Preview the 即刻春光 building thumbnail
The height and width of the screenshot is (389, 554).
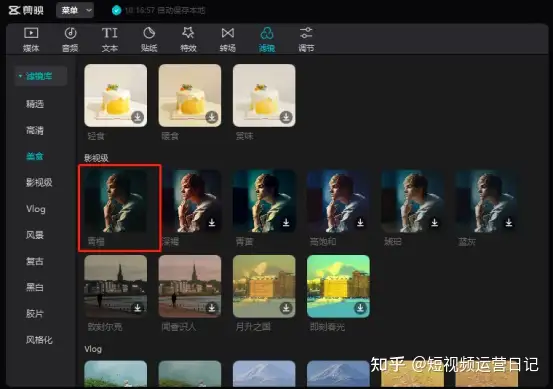(338, 286)
